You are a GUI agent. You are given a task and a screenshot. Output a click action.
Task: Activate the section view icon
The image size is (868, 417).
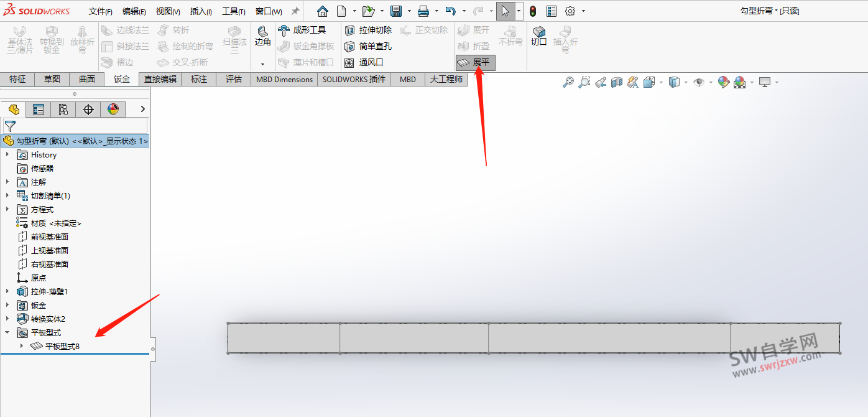pos(617,82)
